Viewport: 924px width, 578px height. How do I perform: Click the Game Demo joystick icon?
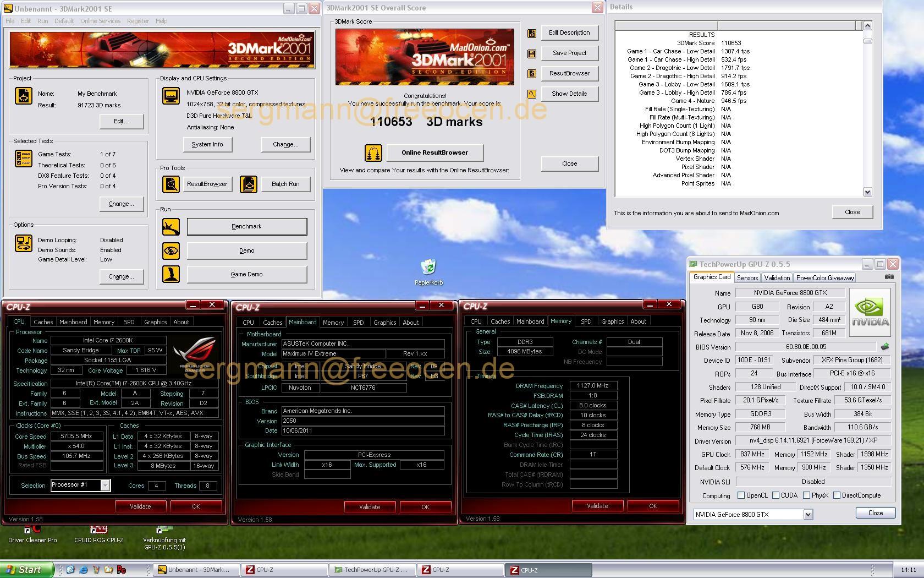[171, 274]
